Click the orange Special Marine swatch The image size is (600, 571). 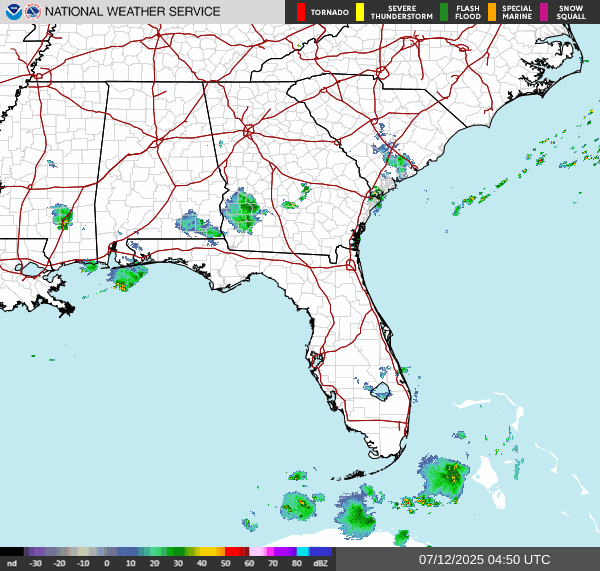(x=492, y=12)
